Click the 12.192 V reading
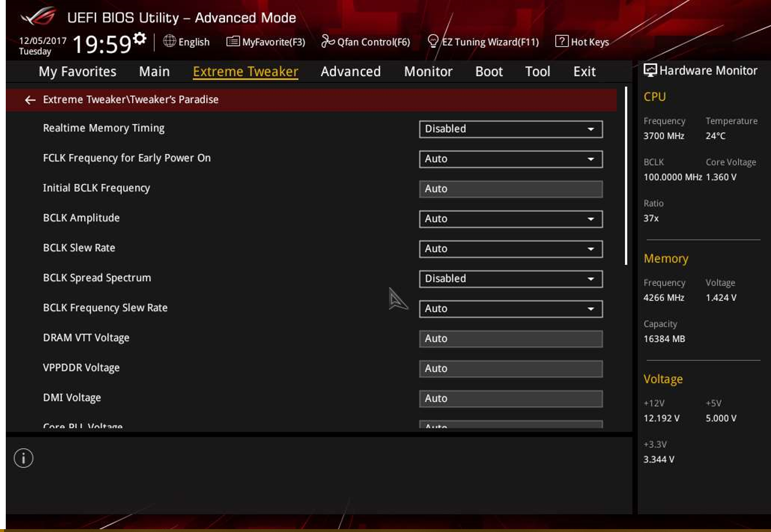This screenshot has width=771, height=532. click(x=661, y=418)
